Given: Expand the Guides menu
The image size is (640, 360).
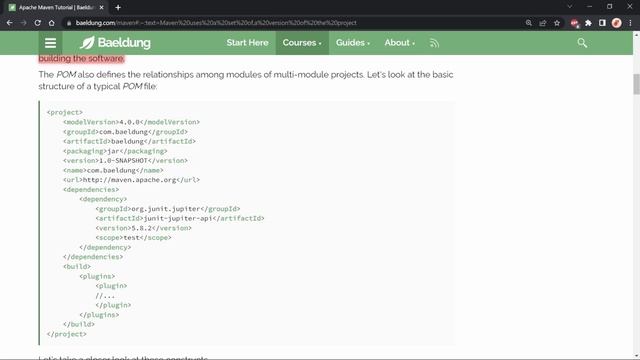Looking at the screenshot, I should pyautogui.click(x=353, y=42).
